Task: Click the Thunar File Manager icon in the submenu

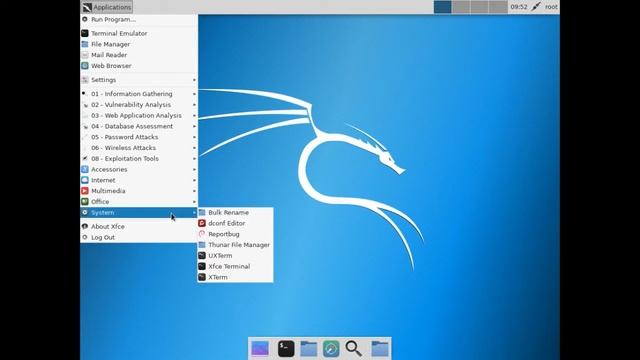Action: 202,245
